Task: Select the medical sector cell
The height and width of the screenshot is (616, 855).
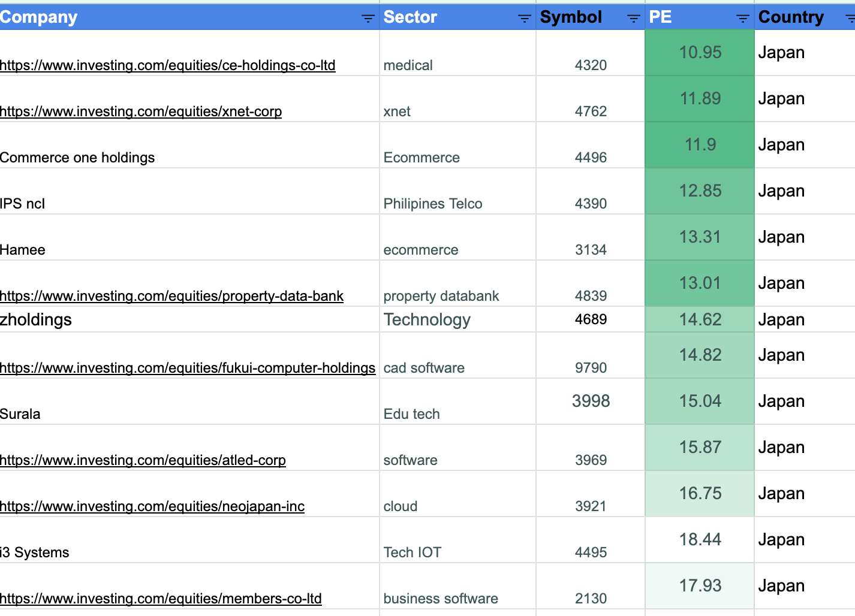Action: [x=458, y=53]
